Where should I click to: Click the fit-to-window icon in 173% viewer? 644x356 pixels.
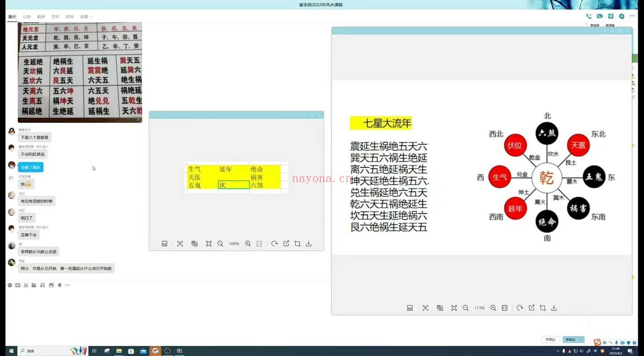click(x=454, y=308)
